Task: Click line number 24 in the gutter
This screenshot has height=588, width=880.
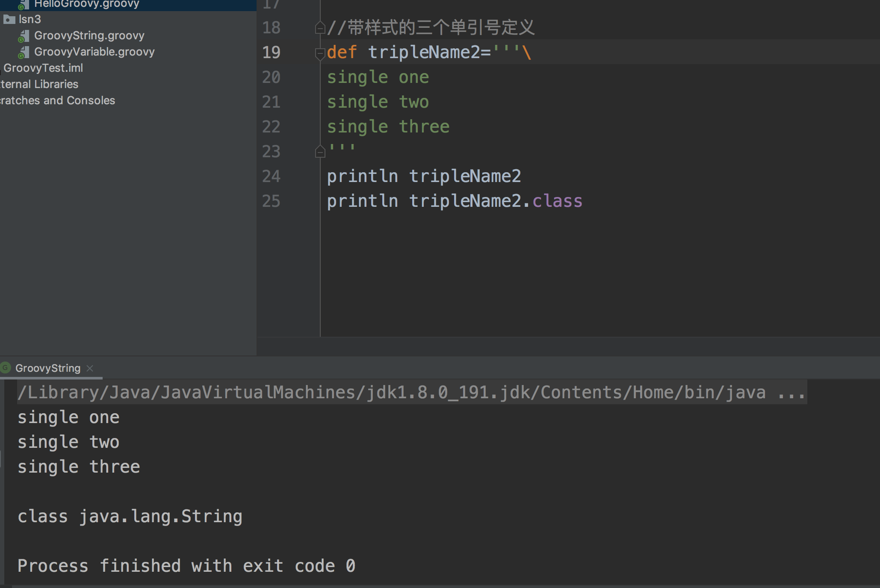Action: pos(271,176)
